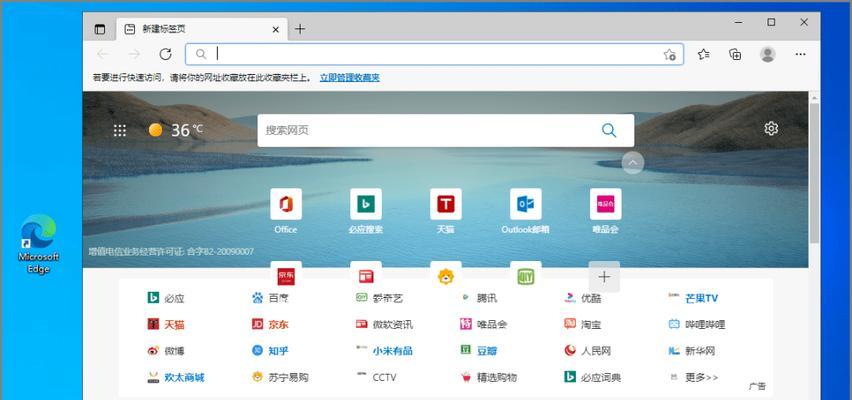
Task: Open the Favorites list icon
Action: pyautogui.click(x=704, y=54)
